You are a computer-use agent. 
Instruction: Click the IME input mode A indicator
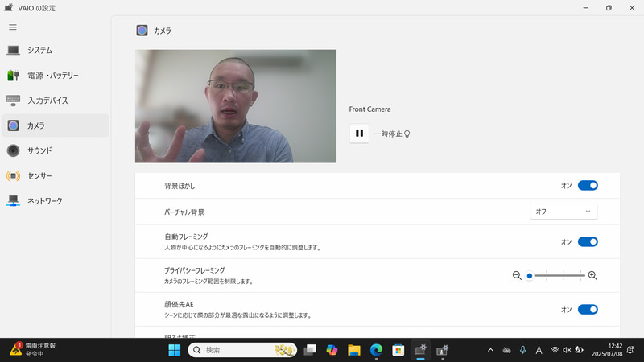point(539,350)
